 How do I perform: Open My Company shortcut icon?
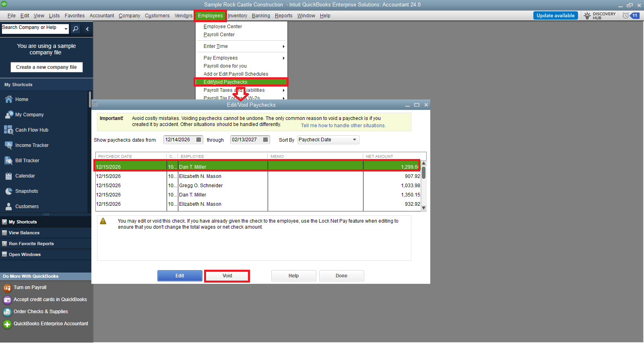pos(9,115)
